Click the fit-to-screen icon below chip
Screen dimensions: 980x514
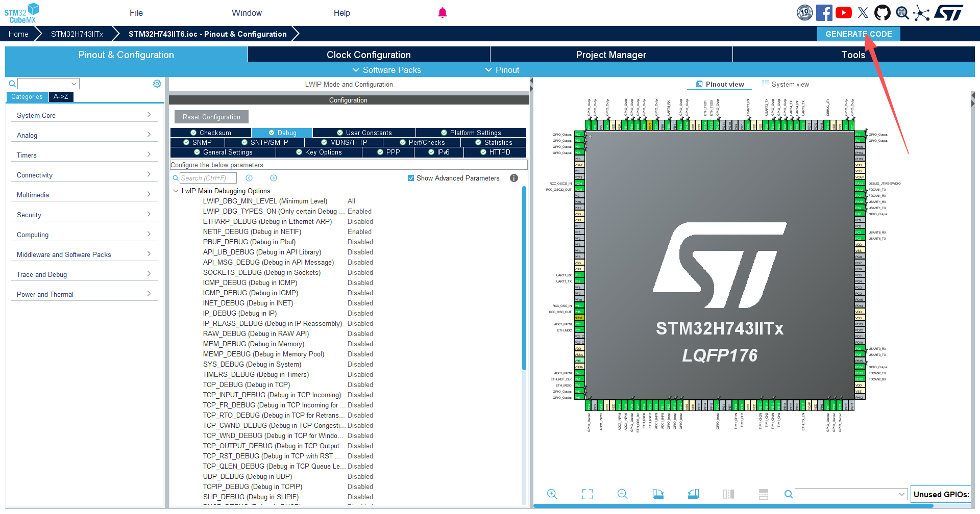tap(587, 494)
